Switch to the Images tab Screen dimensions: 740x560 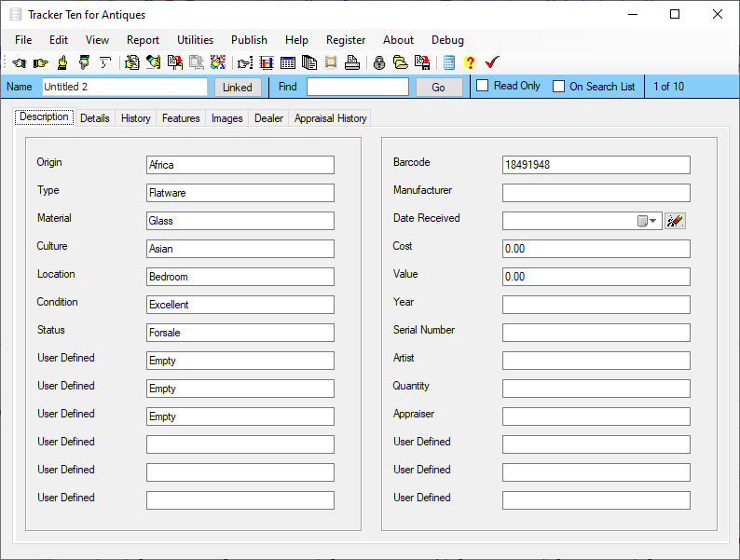click(226, 118)
